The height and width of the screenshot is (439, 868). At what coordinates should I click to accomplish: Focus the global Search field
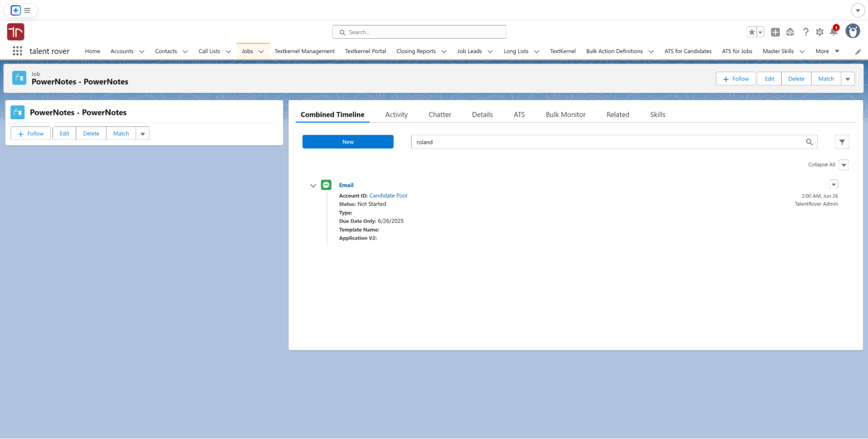(419, 32)
